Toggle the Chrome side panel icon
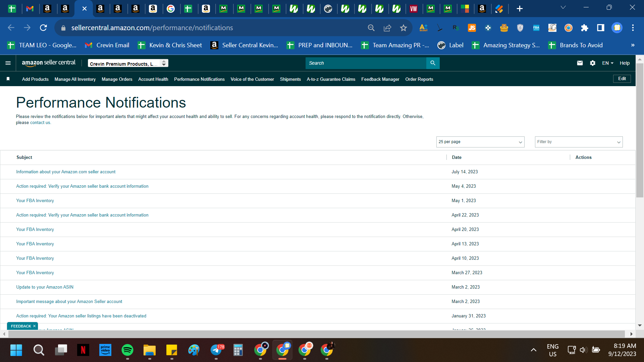Screen dimensions: 644x362 [x=601, y=28]
